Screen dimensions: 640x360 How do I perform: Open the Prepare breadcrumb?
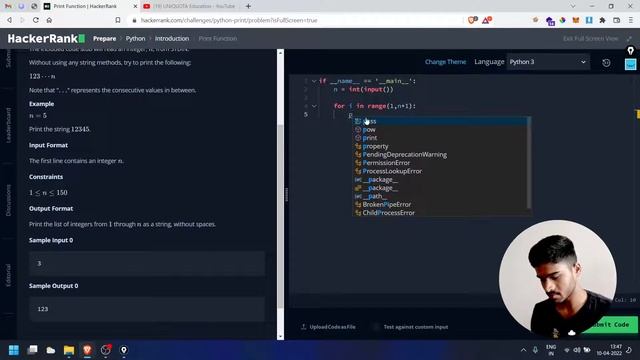[x=104, y=38]
